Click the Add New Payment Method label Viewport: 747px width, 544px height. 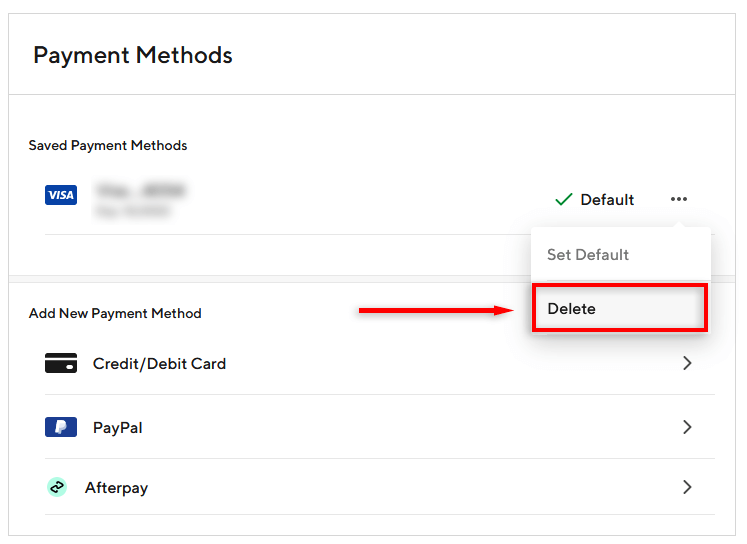[115, 313]
